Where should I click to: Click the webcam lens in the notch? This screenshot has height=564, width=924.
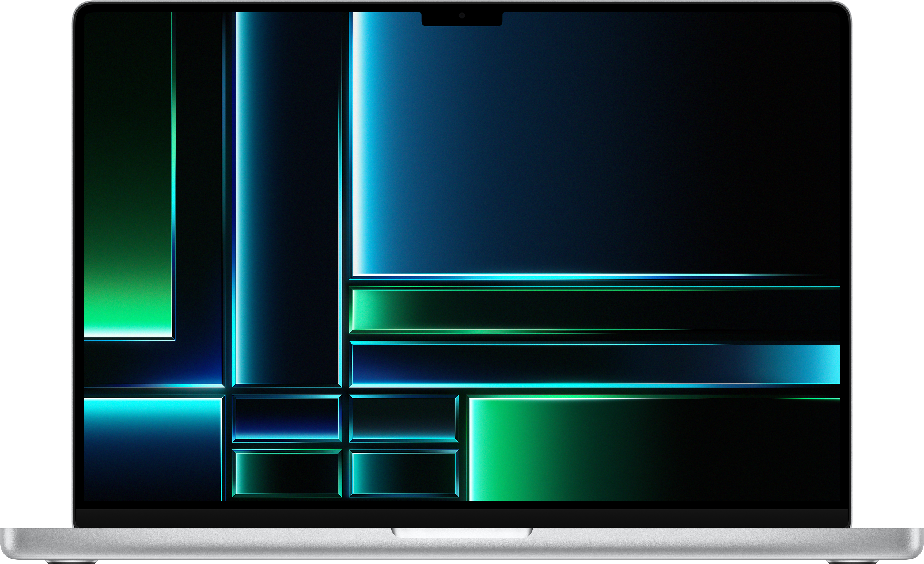462,15
